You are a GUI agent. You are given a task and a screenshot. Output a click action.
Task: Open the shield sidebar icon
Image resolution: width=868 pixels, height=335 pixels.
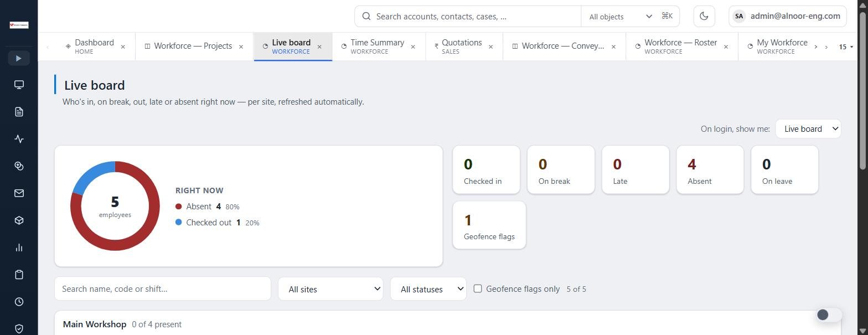click(19, 329)
